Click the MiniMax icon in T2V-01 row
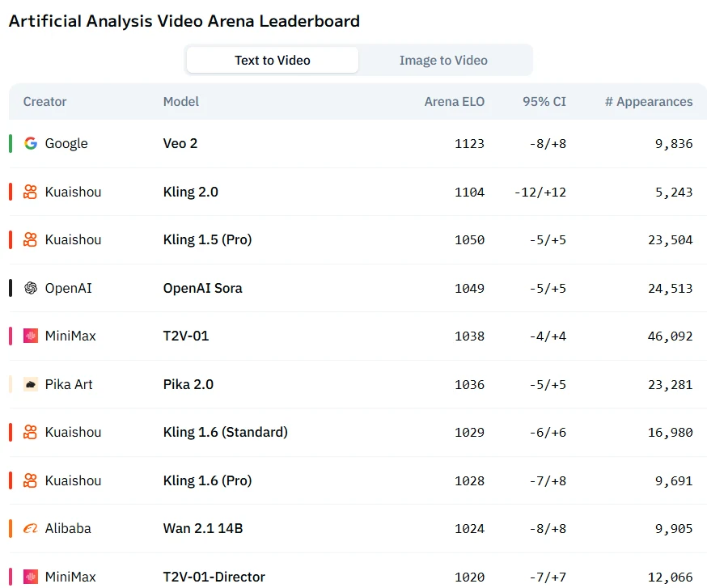 (31, 336)
